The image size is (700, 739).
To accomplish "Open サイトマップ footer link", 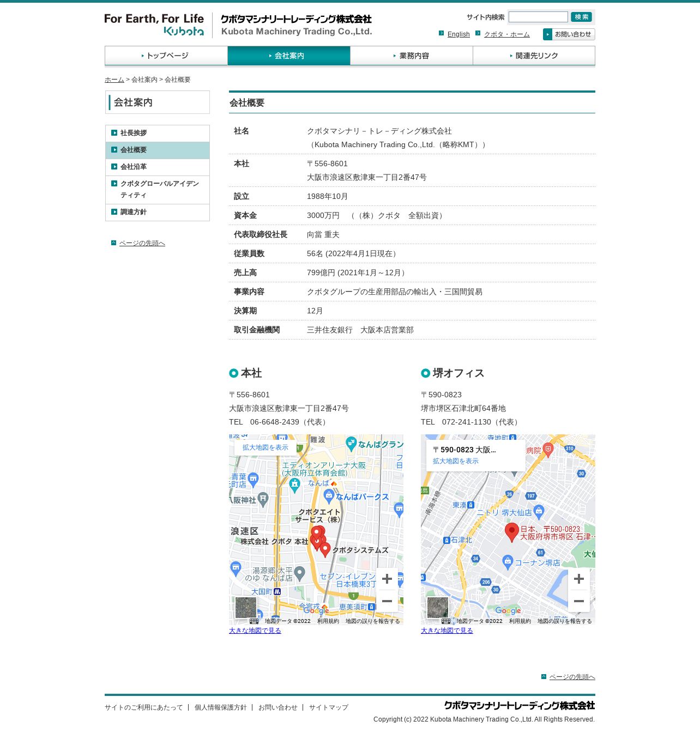I will [x=329, y=707].
